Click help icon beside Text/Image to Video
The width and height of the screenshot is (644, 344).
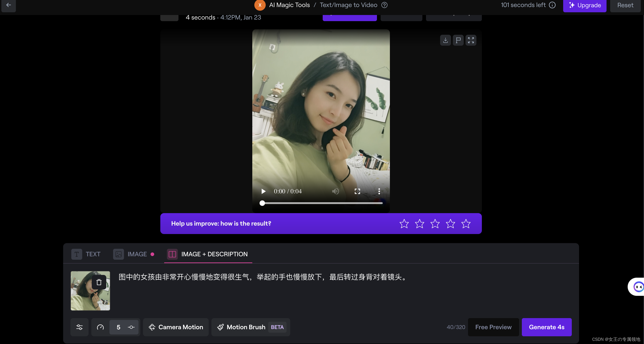pos(384,5)
